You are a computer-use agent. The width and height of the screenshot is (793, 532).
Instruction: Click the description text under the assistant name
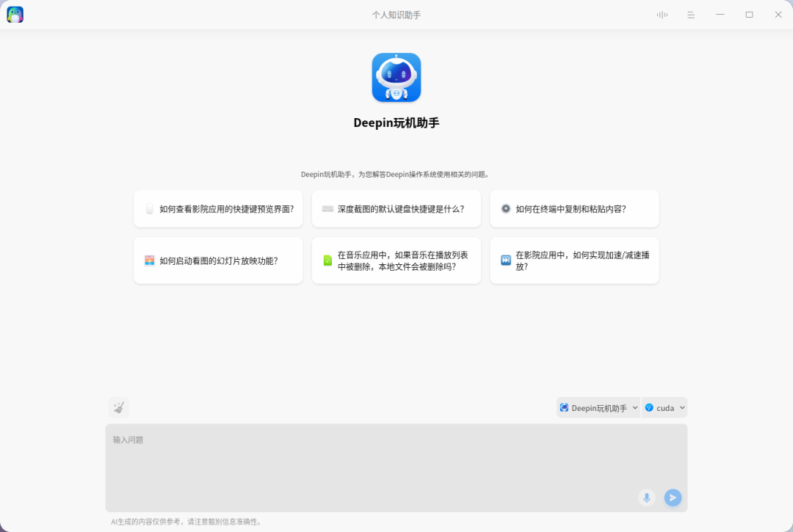pyautogui.click(x=396, y=175)
